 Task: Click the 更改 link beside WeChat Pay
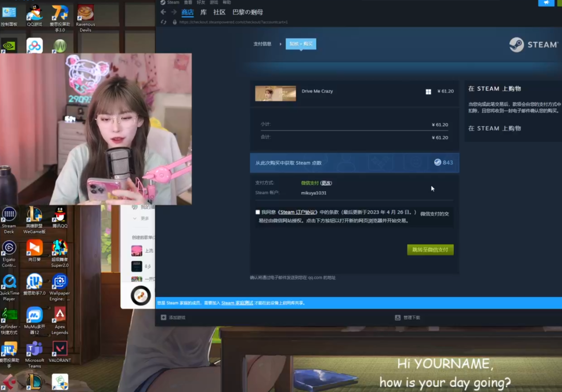[326, 183]
